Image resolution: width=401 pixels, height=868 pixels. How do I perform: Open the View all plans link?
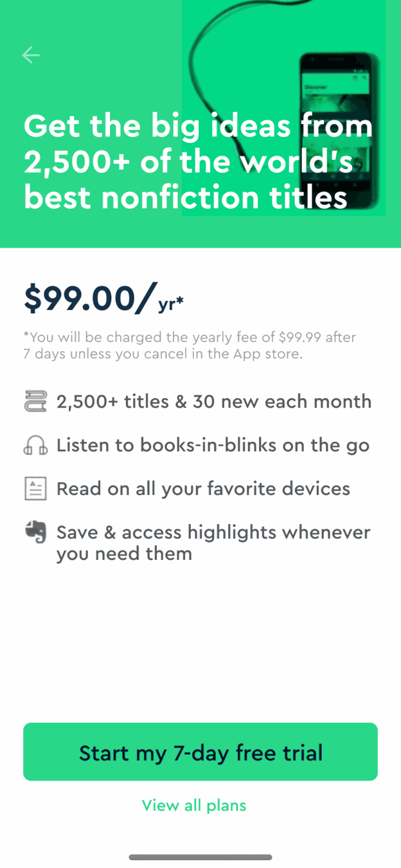(x=194, y=805)
